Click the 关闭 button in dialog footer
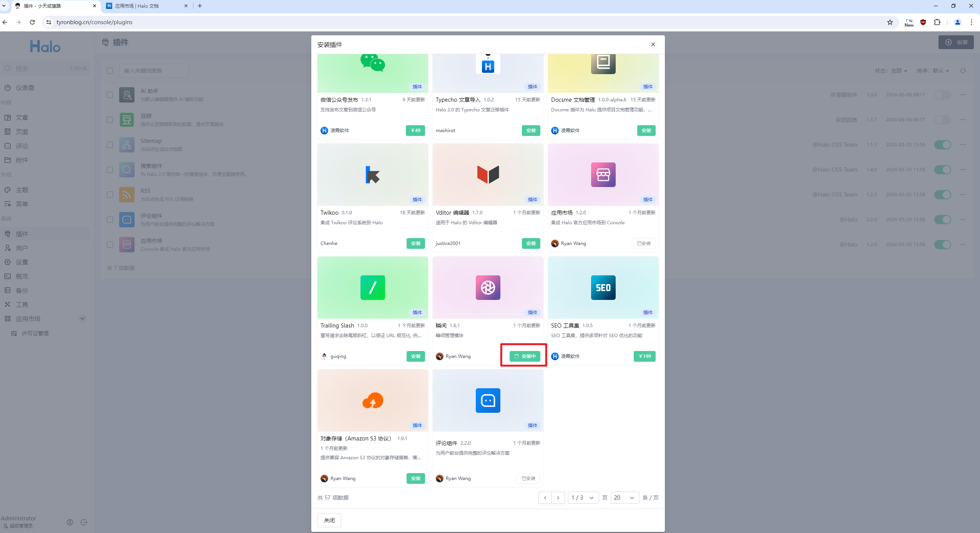 329,520
